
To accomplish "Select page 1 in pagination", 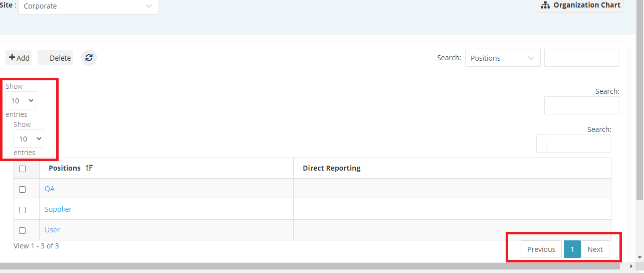I will [x=572, y=249].
